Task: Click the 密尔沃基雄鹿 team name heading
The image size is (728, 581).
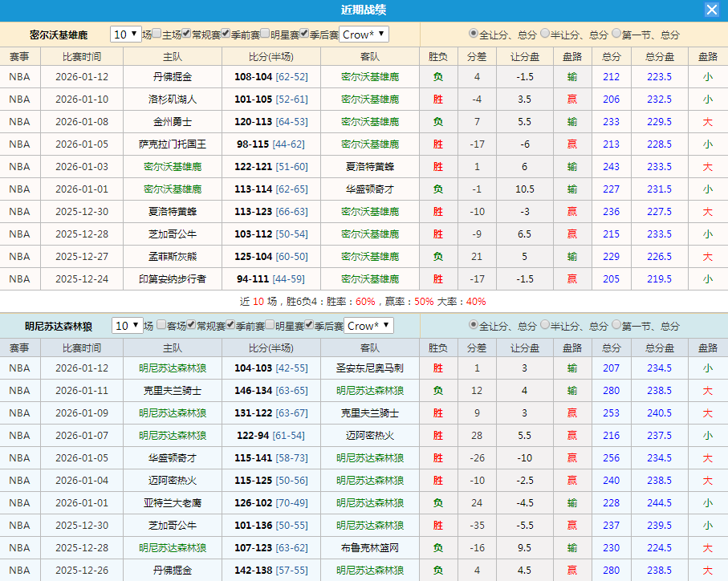Action: pos(58,35)
